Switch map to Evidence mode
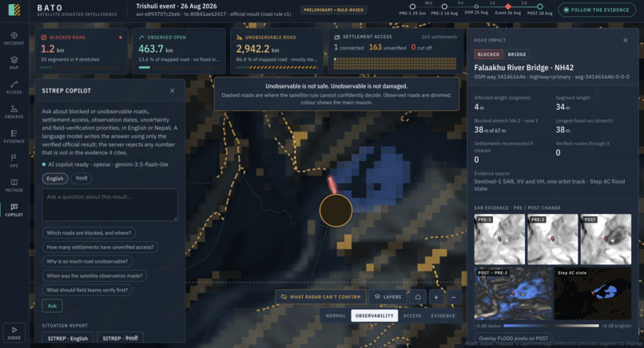The width and height of the screenshot is (644, 348). click(x=443, y=315)
